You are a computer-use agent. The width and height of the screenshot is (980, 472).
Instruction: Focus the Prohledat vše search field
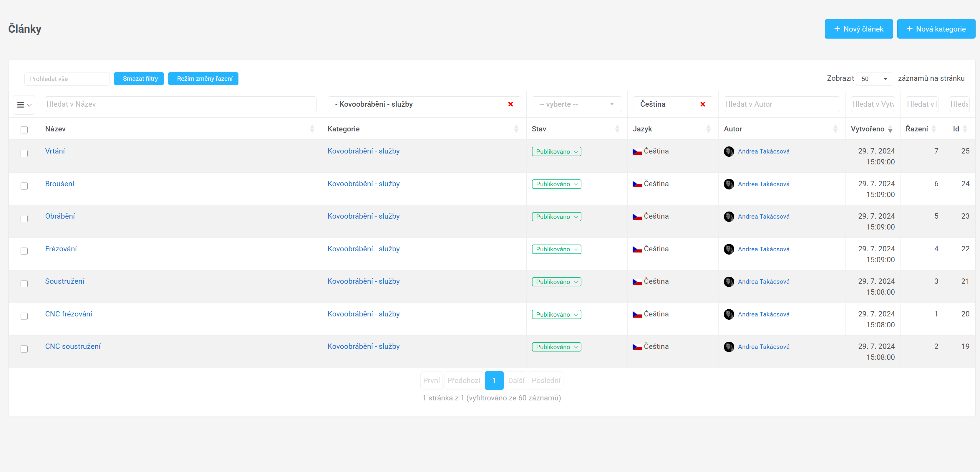[67, 79]
